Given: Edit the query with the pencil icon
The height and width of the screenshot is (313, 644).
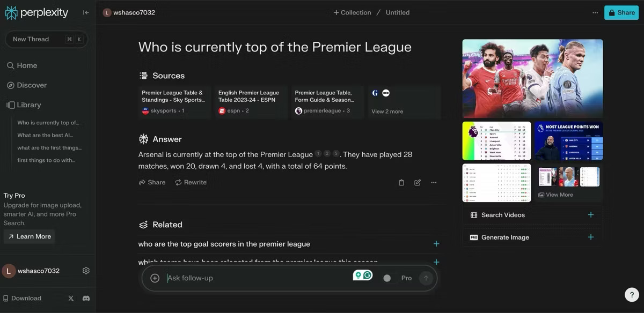Looking at the screenshot, I should pos(418,182).
